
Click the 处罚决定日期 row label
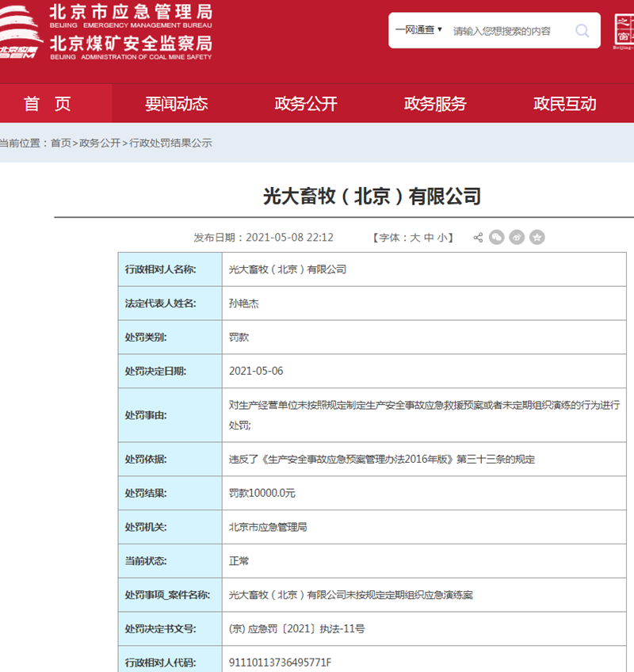click(x=155, y=371)
